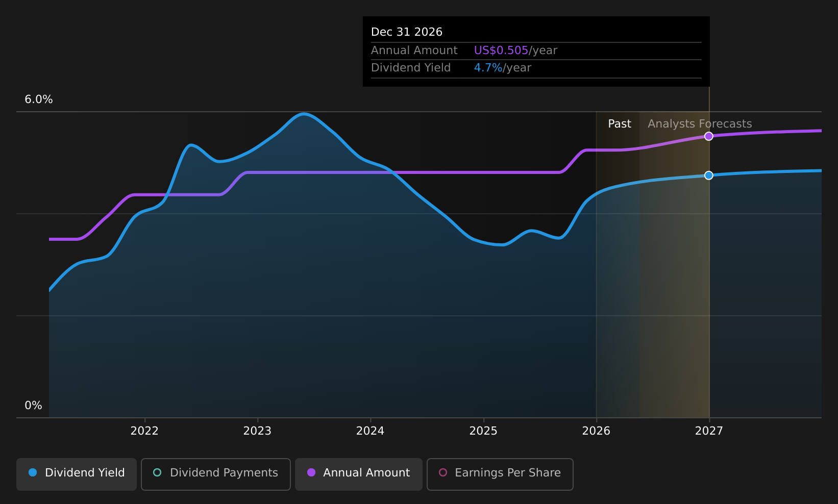
Task: Click the 2024 x-axis label
Action: pos(370,431)
